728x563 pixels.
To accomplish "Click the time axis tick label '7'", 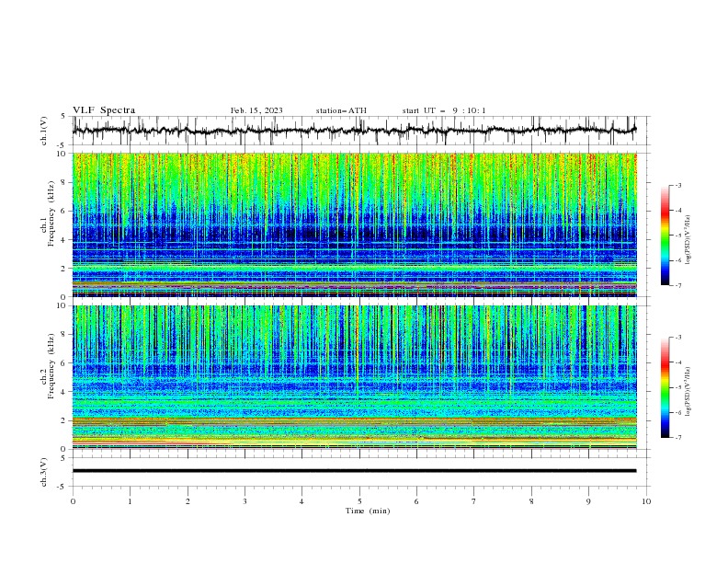I will [x=474, y=501].
